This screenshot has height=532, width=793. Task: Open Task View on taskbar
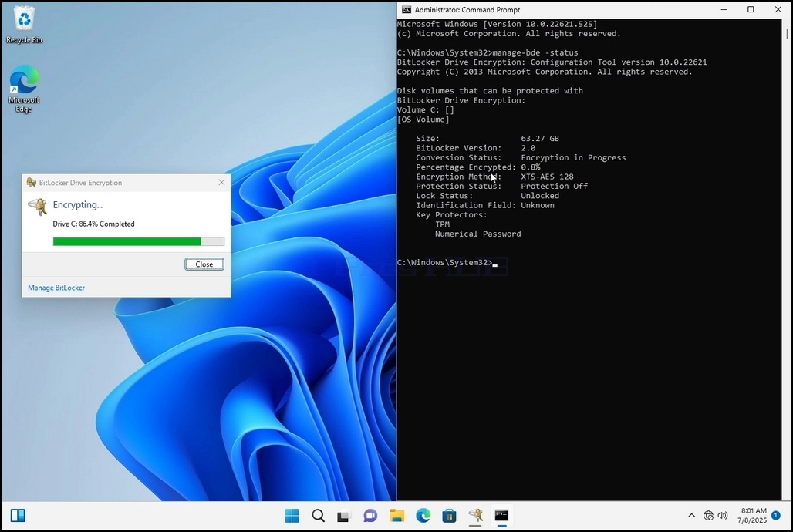pyautogui.click(x=344, y=515)
